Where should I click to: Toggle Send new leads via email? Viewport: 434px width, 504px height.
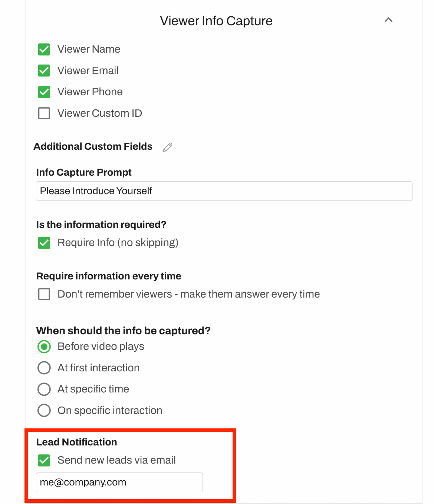[x=44, y=460]
